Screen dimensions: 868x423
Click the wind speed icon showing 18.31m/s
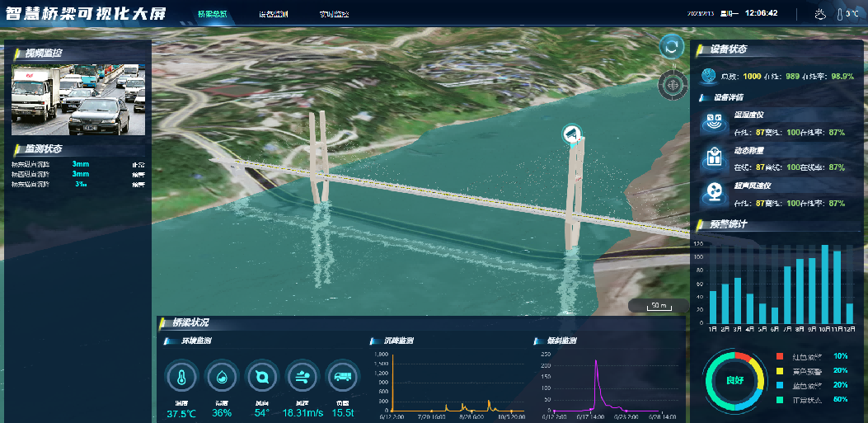302,377
